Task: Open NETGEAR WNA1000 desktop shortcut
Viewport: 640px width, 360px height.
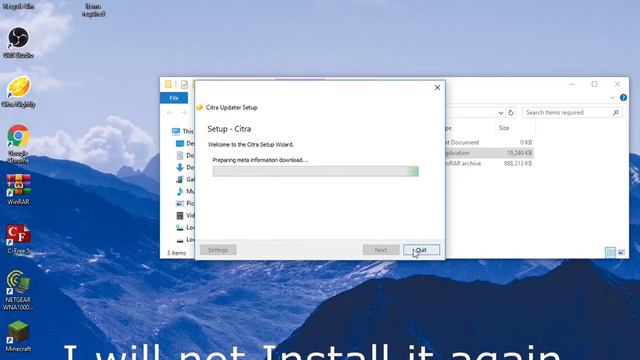Action: coord(18,290)
